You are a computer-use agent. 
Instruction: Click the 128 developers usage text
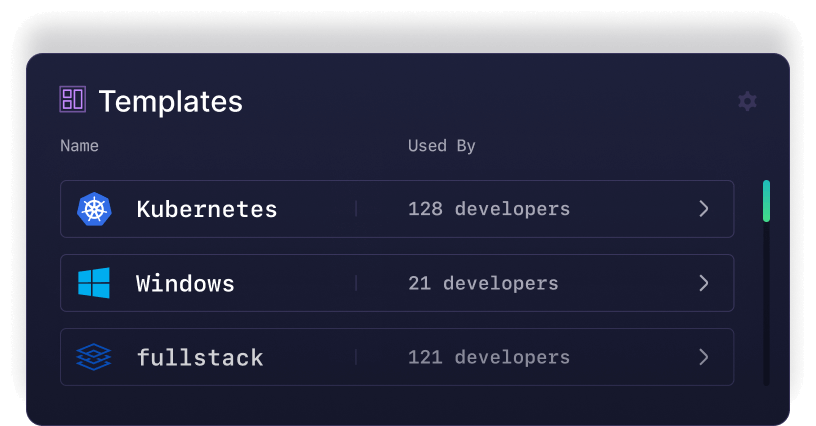coord(489,209)
